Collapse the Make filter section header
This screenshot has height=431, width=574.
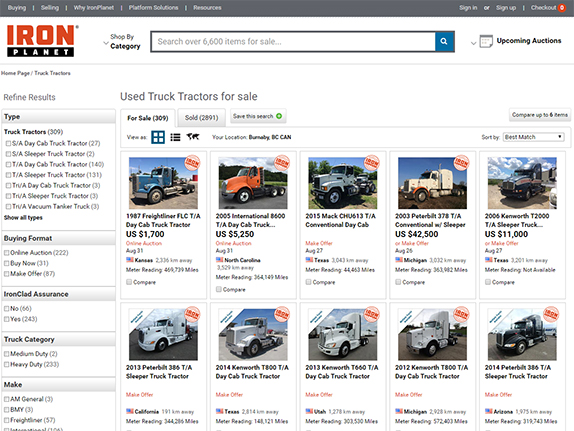58,384
